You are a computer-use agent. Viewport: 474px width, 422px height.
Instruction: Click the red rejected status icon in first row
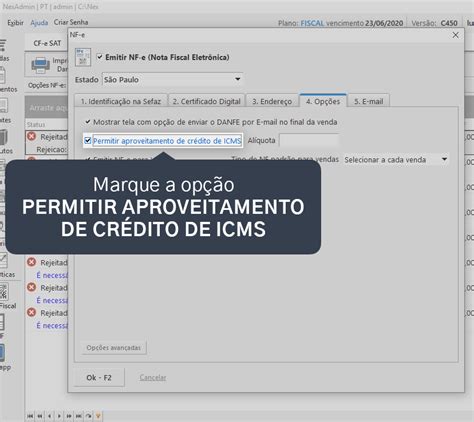click(x=32, y=136)
